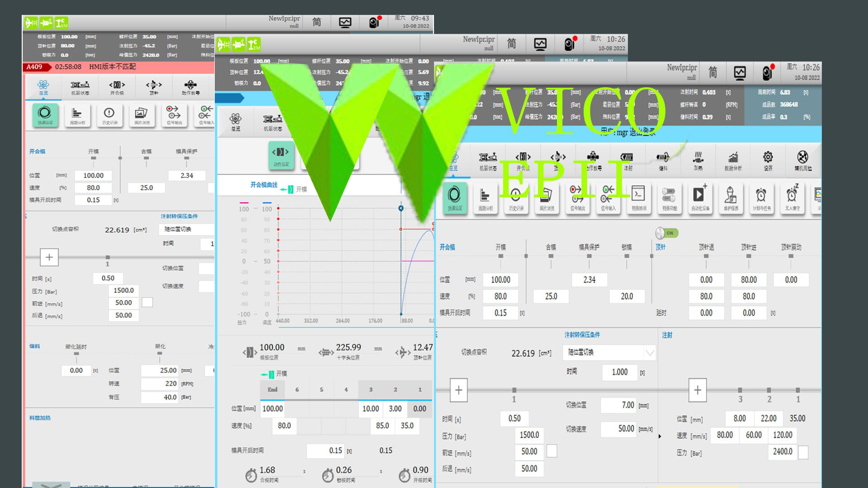Click first green machine icon, left window
The width and height of the screenshot is (868, 488).
pos(31,22)
